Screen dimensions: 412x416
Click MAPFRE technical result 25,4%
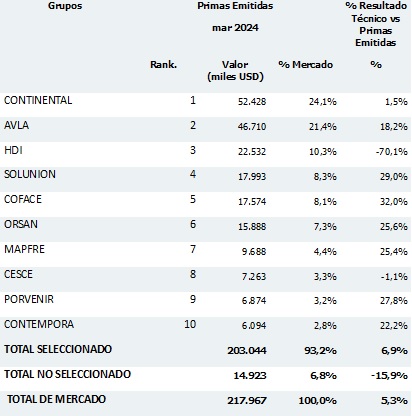point(394,251)
